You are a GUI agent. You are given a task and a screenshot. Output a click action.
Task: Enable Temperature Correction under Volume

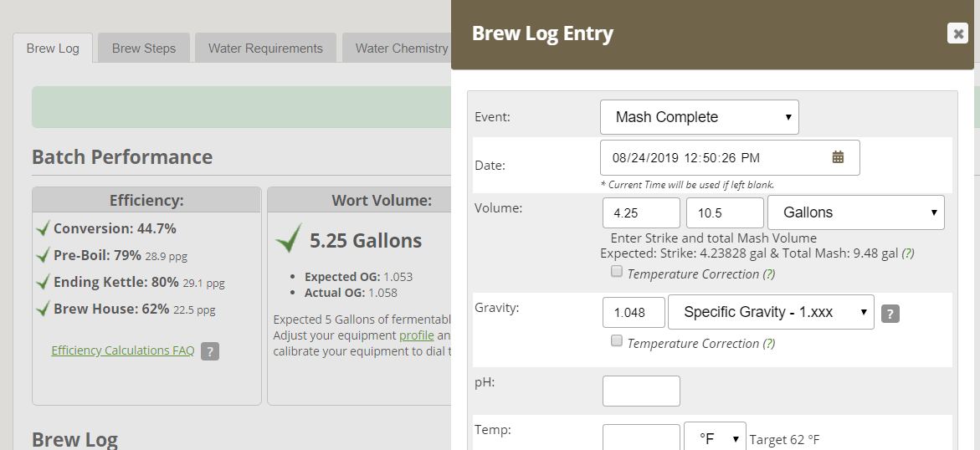click(617, 271)
